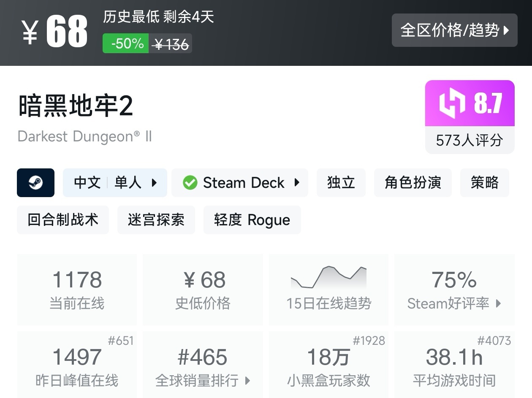Click the 回合制战术 tag
Viewport: 532px width, 398px height.
pos(62,219)
